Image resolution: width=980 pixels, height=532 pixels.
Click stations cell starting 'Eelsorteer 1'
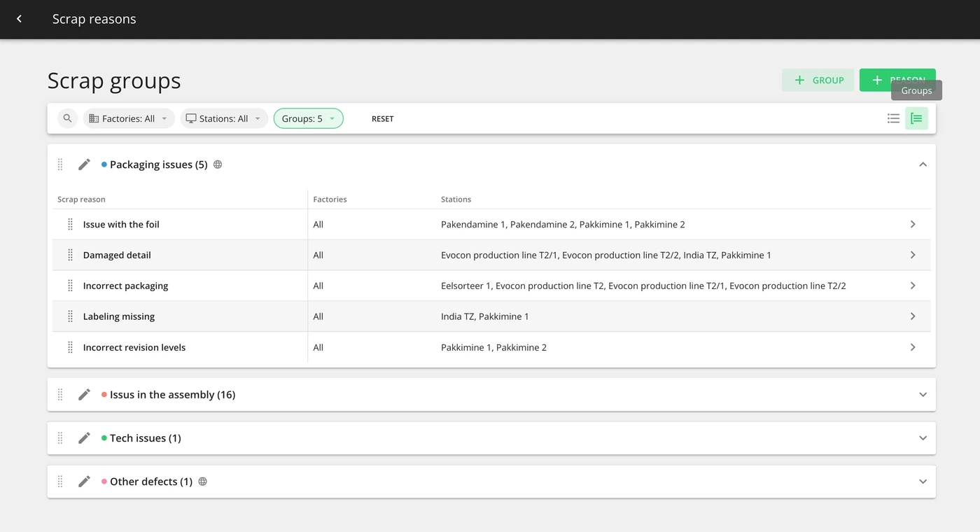click(x=643, y=286)
